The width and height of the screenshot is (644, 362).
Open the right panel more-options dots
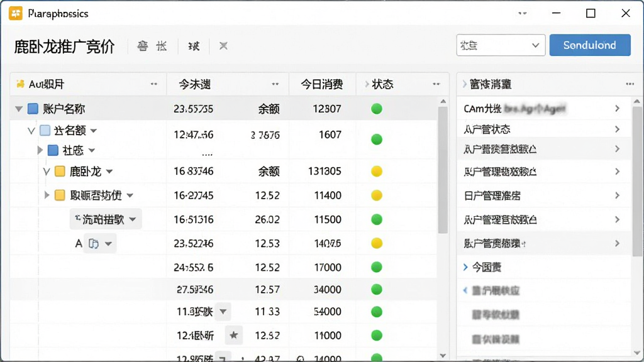(630, 84)
